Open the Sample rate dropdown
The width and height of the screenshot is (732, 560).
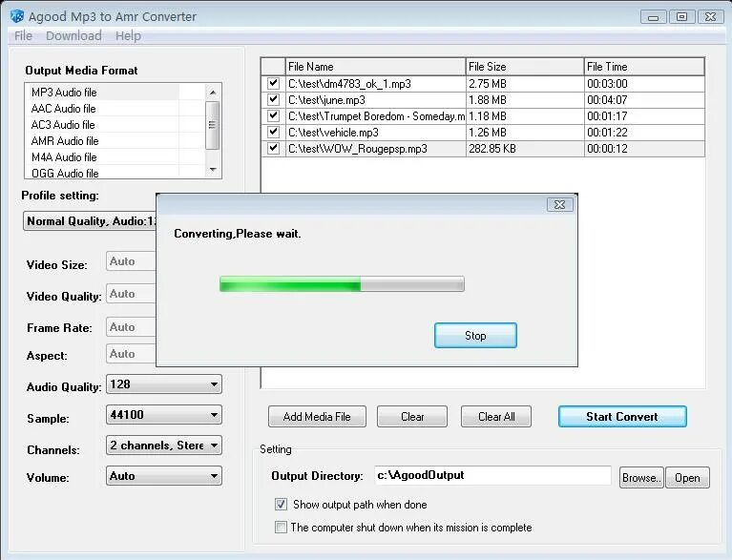pyautogui.click(x=164, y=415)
